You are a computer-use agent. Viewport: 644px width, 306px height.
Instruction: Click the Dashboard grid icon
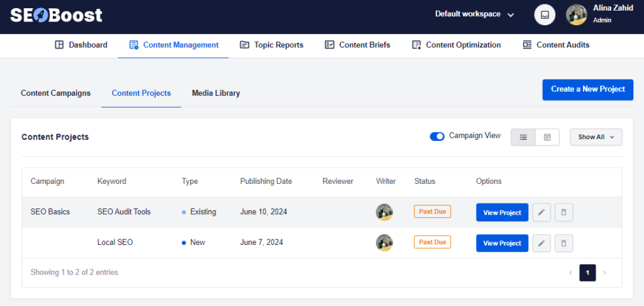pyautogui.click(x=59, y=45)
